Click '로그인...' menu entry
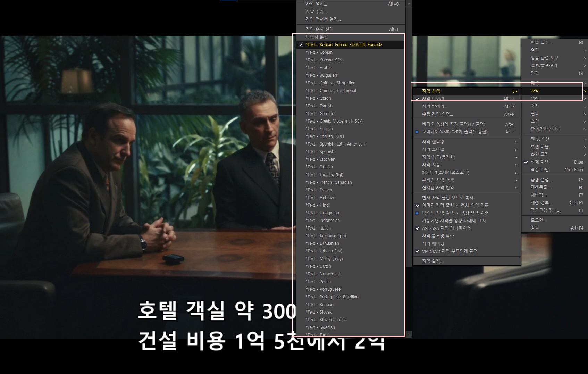This screenshot has height=374, width=588. [x=554, y=220]
